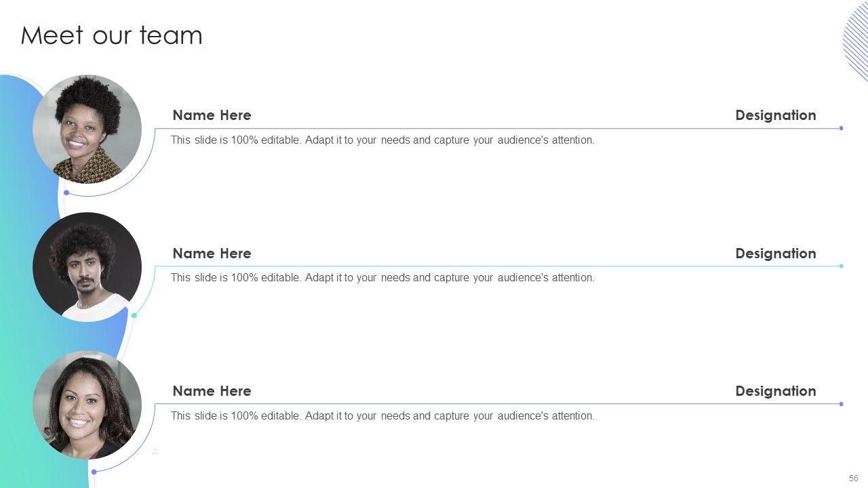
Task: Click the blue dot ending the third divider line
Action: pyautogui.click(x=841, y=404)
